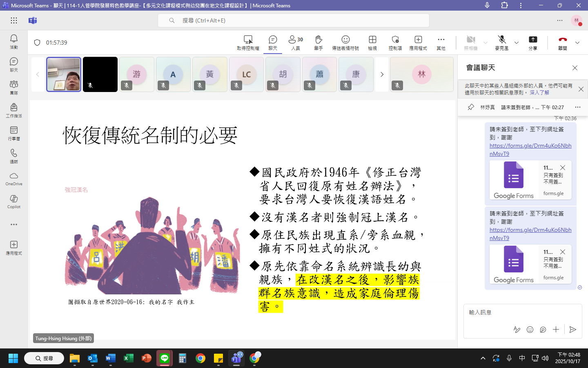
Task: Show next participants with right chevron
Action: click(382, 74)
